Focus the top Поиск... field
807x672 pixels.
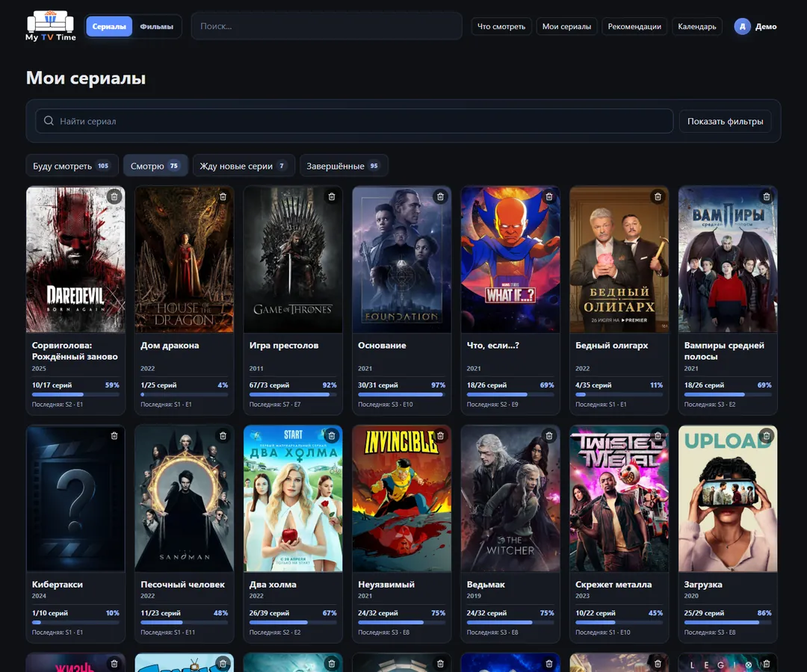pos(327,26)
